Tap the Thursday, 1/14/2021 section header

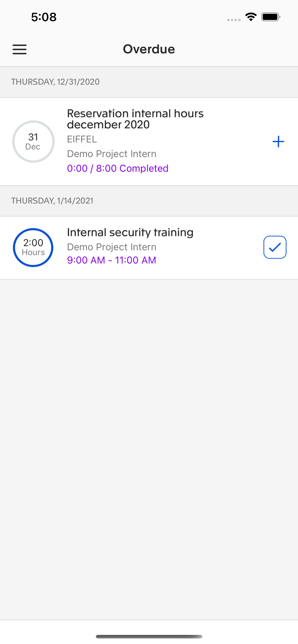[149, 201]
